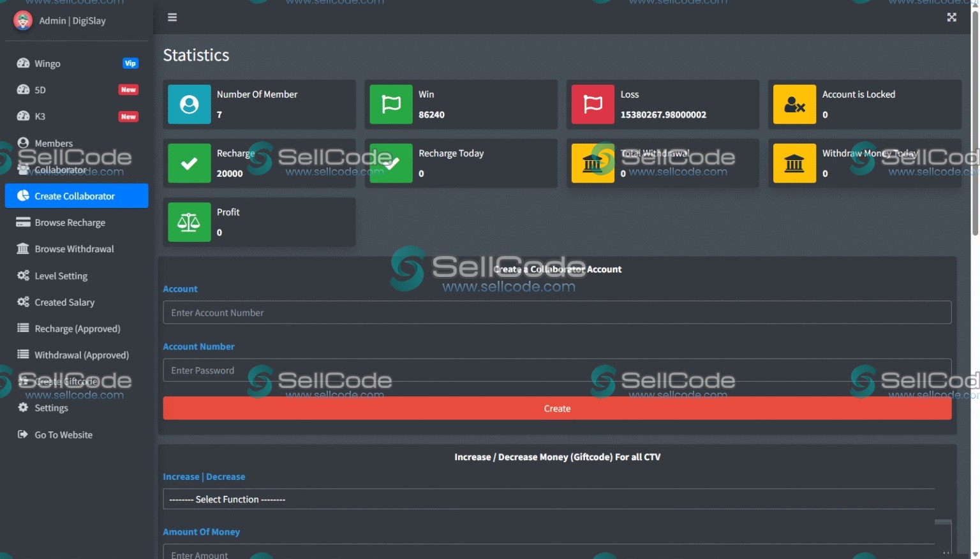
Task: Open Withdrawal (Approved) list
Action: (77, 355)
